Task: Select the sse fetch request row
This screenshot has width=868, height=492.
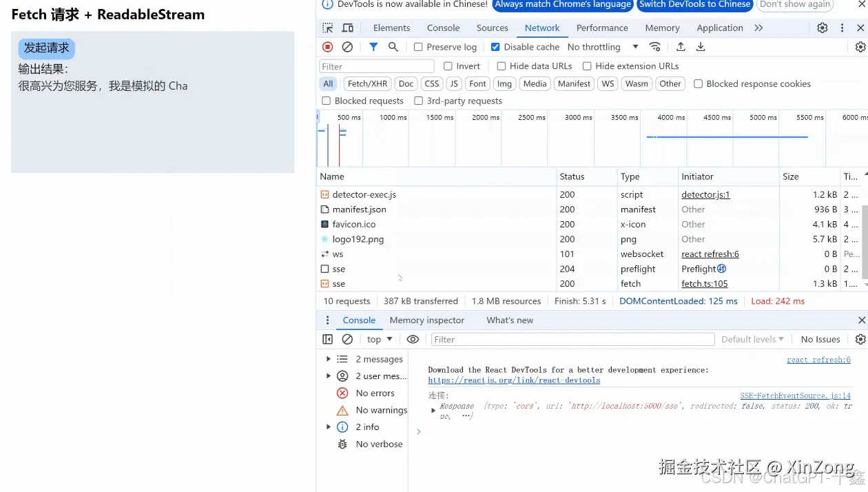Action: [589, 284]
